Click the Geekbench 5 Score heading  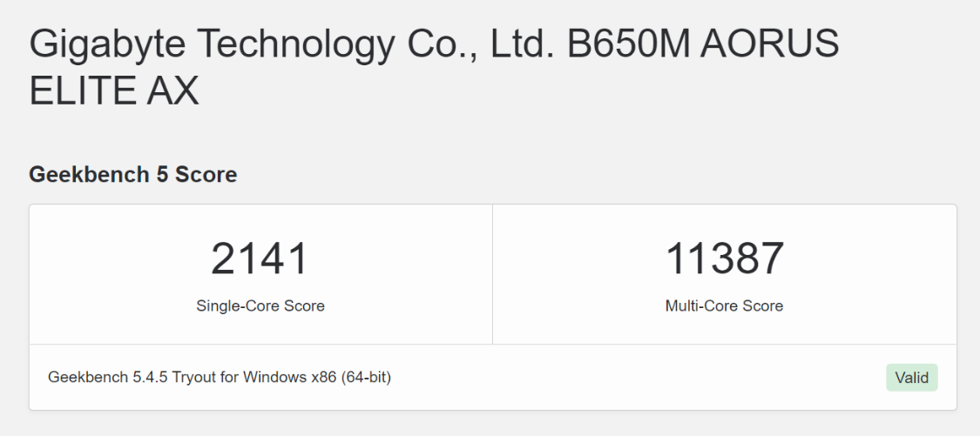tap(132, 174)
